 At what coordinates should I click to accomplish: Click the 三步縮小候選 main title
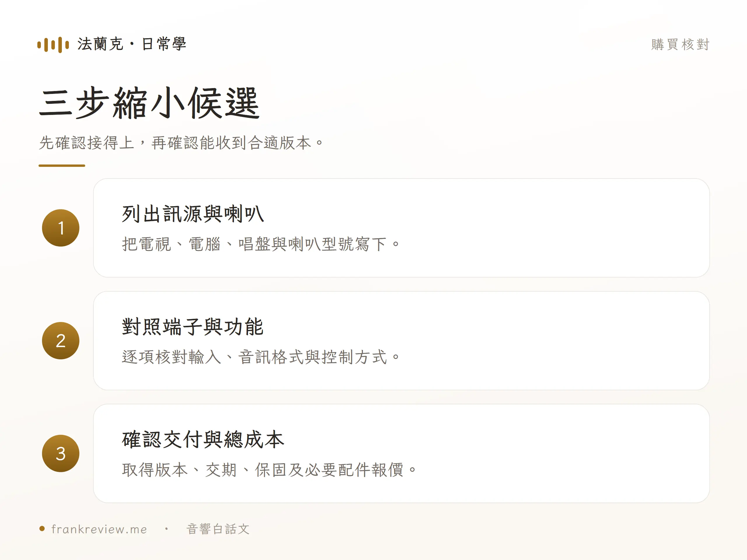[x=149, y=103]
